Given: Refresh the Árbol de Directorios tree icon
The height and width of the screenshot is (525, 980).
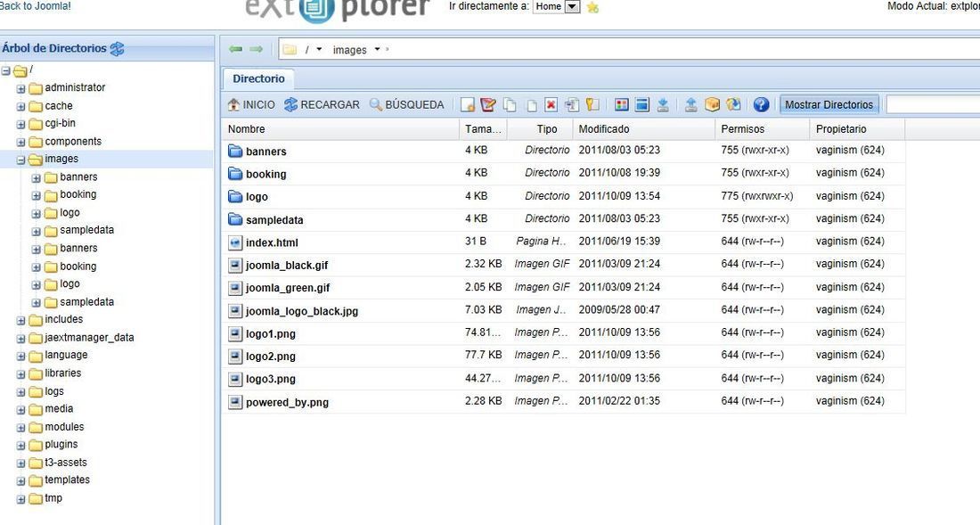Looking at the screenshot, I should point(117,49).
